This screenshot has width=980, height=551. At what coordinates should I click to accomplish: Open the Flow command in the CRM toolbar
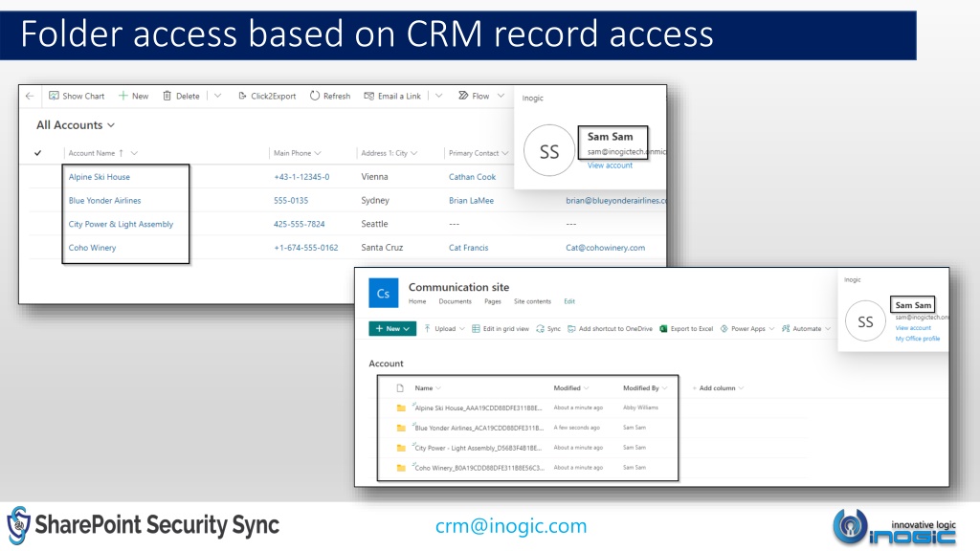[x=474, y=96]
